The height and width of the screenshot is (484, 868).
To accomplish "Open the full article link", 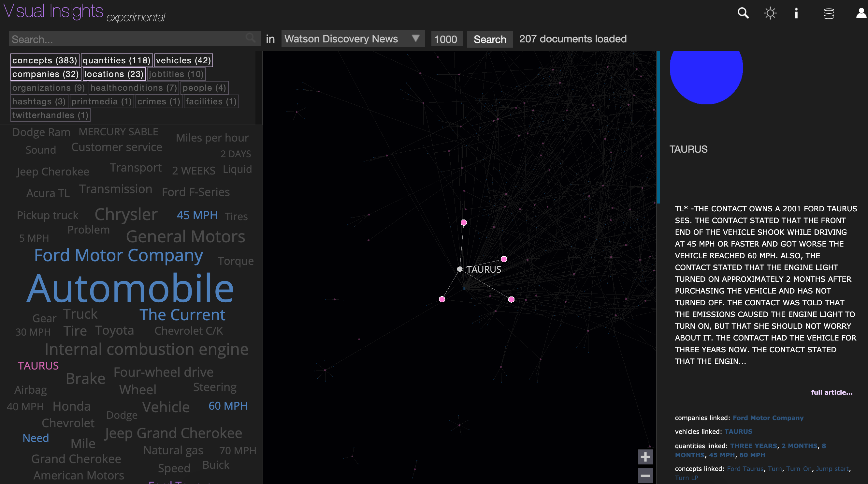I will tap(831, 392).
